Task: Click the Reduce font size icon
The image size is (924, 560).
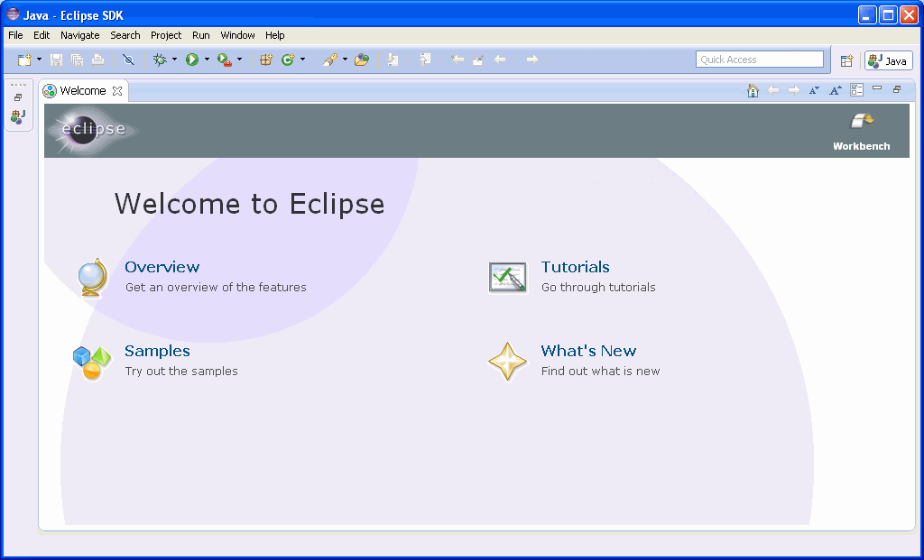Action: tap(814, 90)
